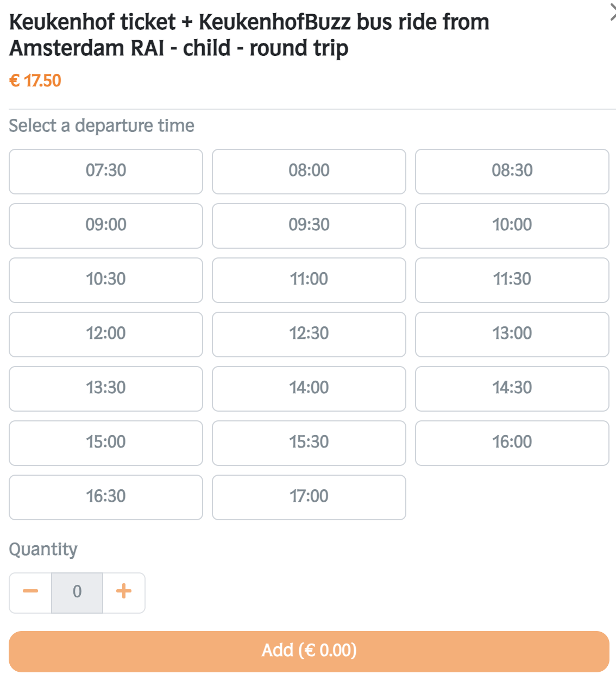616x681 pixels.
Task: Choose the 14:30 departure time
Action: coord(512,388)
